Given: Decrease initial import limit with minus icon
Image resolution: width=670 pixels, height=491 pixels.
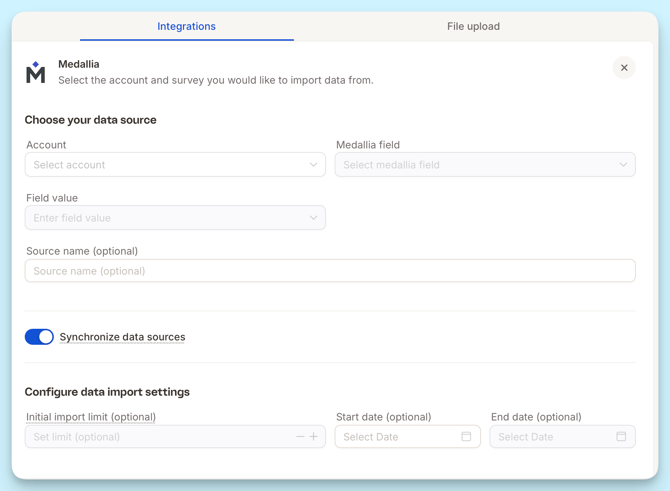Looking at the screenshot, I should pos(300,437).
